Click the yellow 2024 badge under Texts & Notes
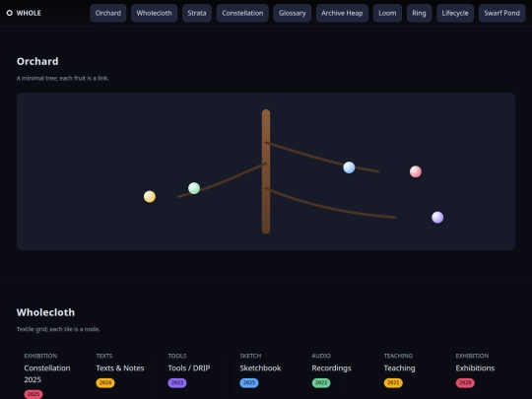This screenshot has width=532, height=399. (105, 382)
